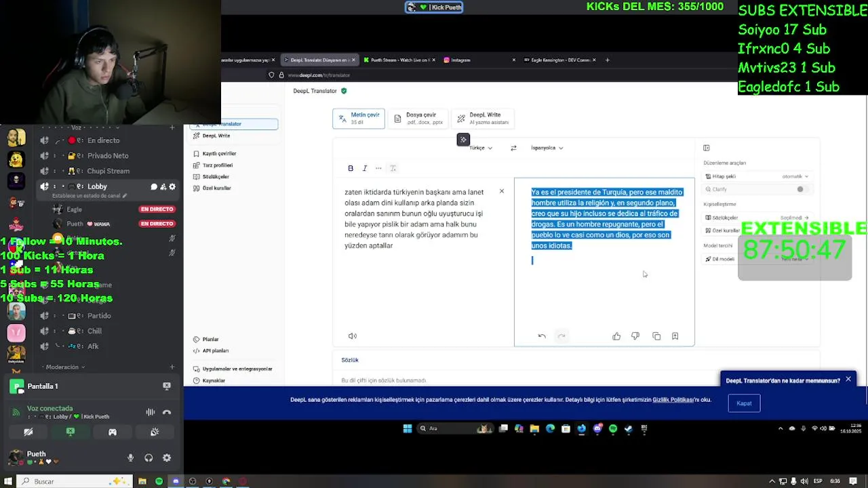Toggle Discord noise suppression waveform
The height and width of the screenshot is (488, 868).
[151, 412]
